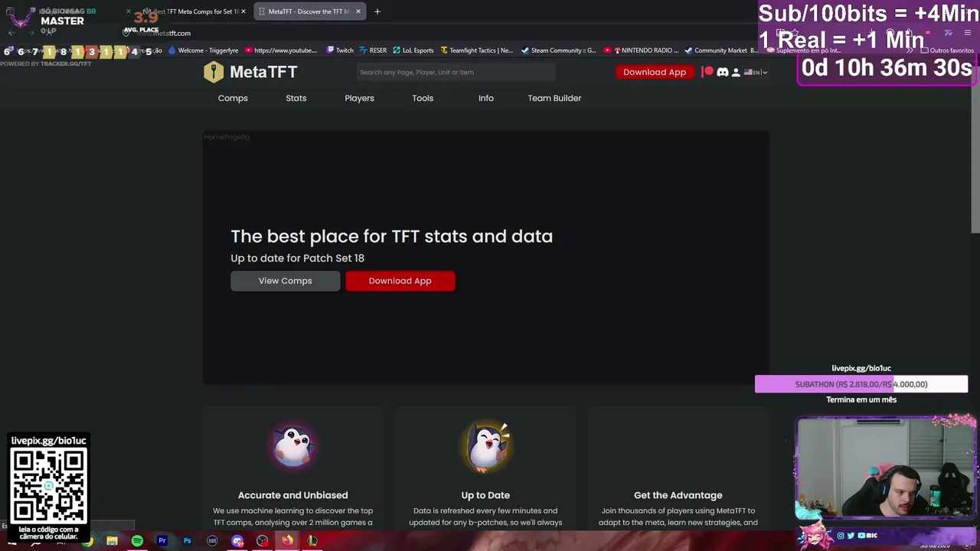Open the Info navigation menu

coord(486,98)
